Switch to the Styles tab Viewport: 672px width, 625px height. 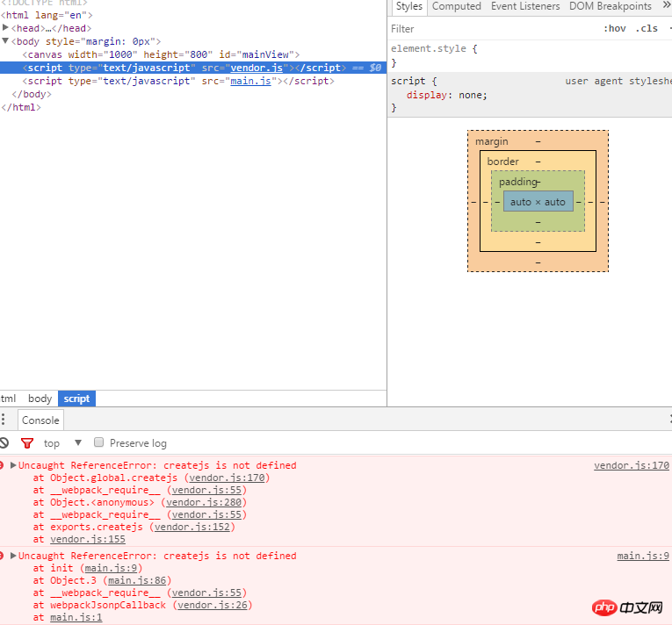pyautogui.click(x=408, y=6)
